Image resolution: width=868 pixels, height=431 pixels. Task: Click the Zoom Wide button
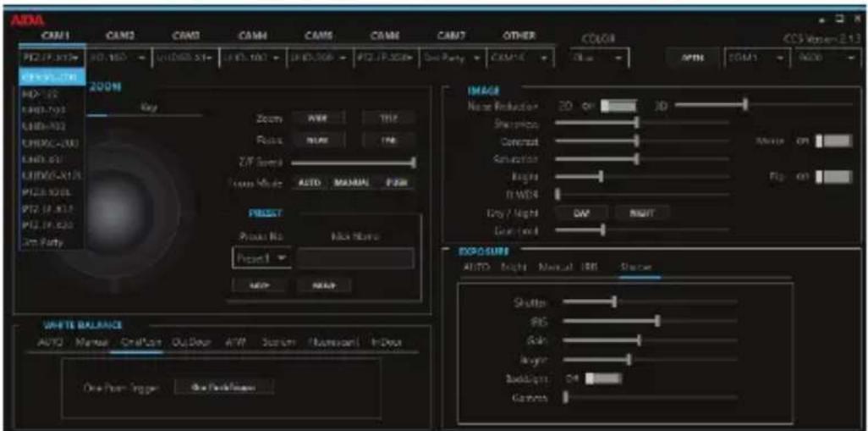coord(319,119)
